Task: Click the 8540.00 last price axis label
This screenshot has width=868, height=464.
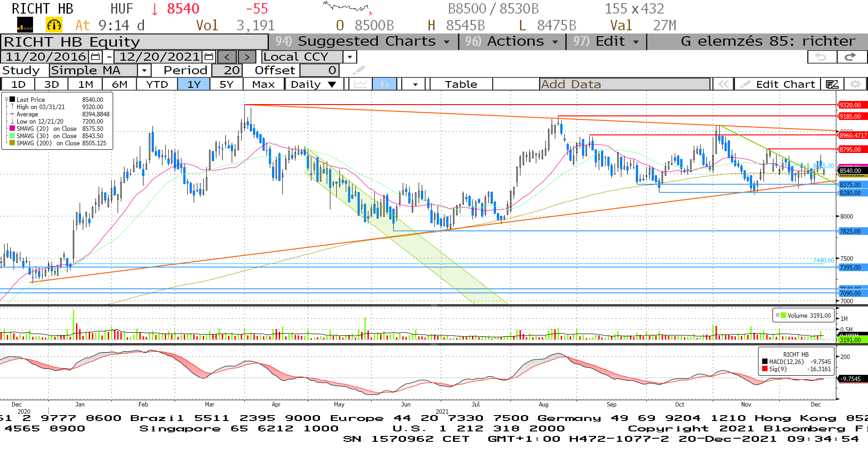Action: coord(853,171)
